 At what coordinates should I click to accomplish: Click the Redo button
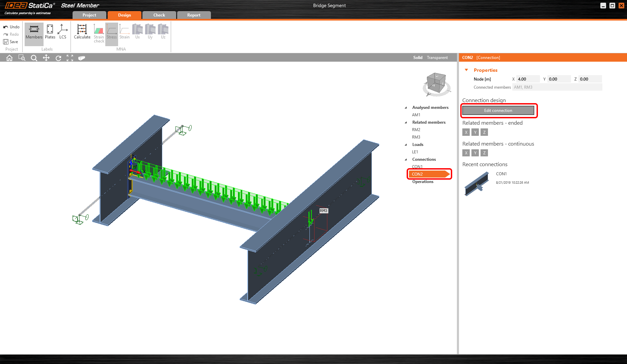pyautogui.click(x=11, y=34)
